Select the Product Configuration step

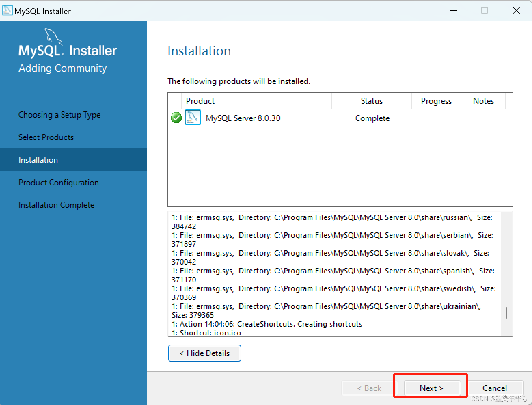[x=58, y=183]
